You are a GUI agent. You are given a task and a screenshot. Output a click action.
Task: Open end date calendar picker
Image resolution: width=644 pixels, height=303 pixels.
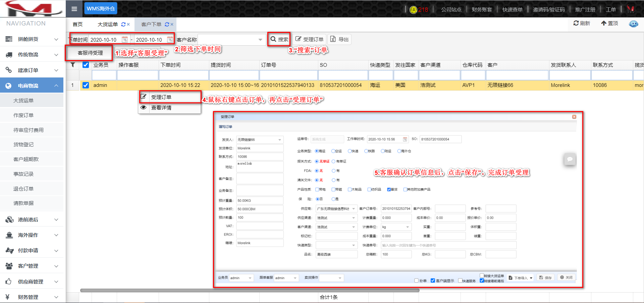coord(170,40)
